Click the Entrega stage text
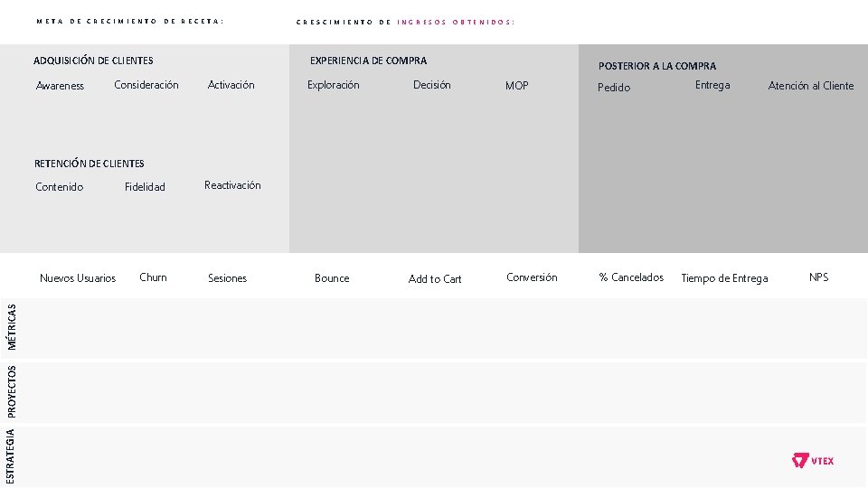This screenshot has height=488, width=868. click(712, 85)
